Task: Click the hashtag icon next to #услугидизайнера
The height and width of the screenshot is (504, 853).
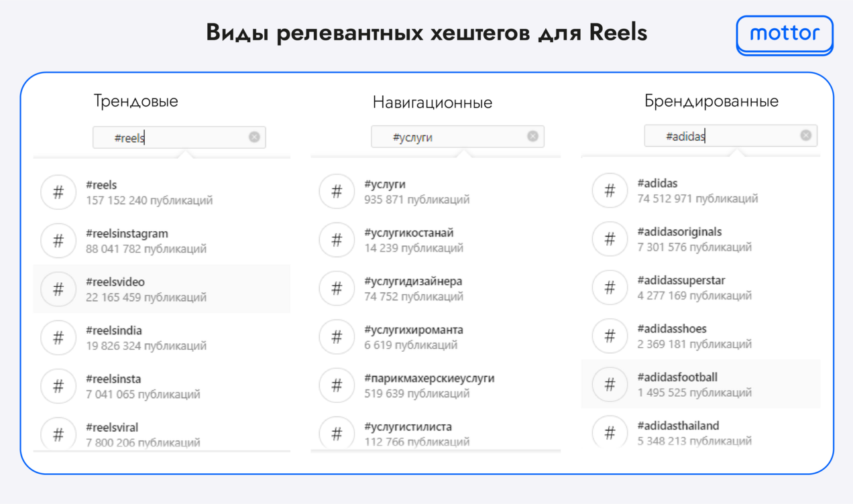Action: [337, 288]
